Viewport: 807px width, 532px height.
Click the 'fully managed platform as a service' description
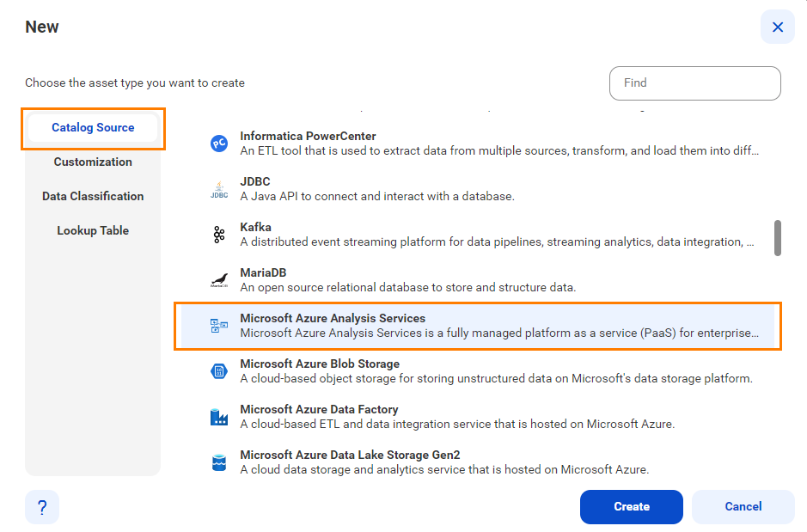pyautogui.click(x=499, y=333)
